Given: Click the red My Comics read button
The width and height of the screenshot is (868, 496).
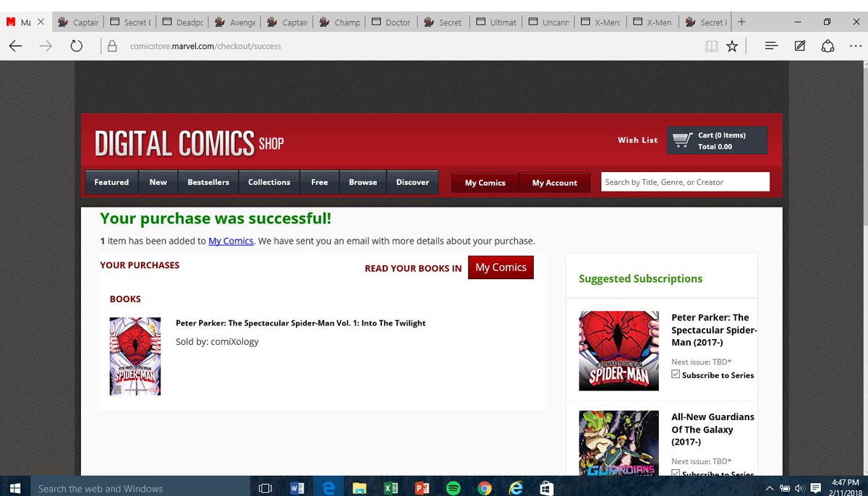Looking at the screenshot, I should point(501,268).
